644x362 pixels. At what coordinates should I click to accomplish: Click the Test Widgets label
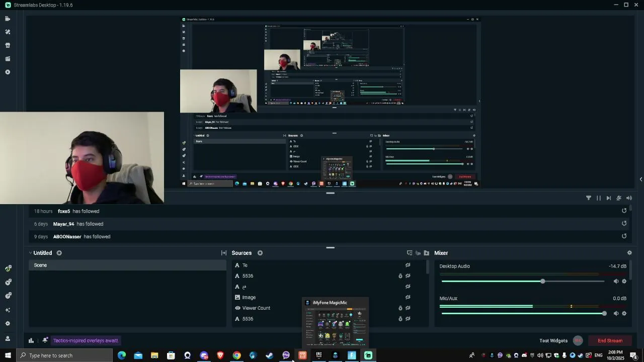[x=553, y=340]
